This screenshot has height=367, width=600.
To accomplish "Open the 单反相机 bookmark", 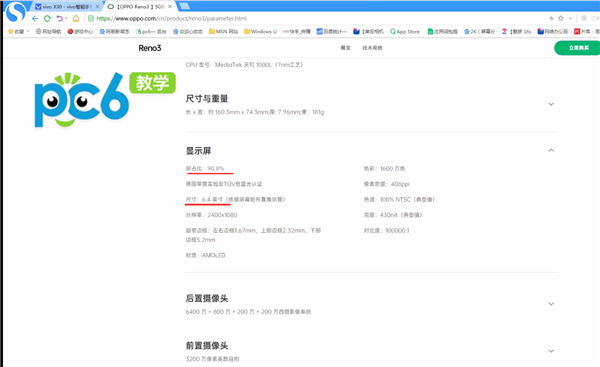I will (368, 31).
